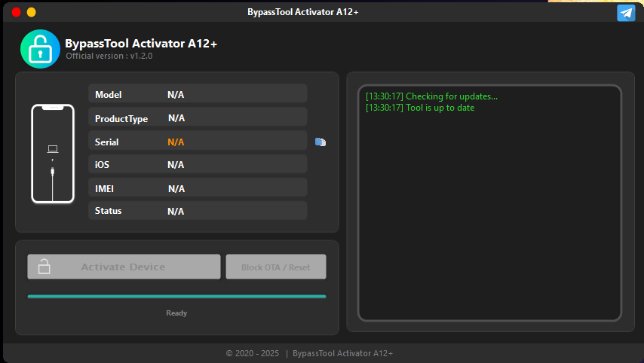This screenshot has height=363, width=644.
Task: Click the footer copyright BypassTool text
Action: (309, 353)
